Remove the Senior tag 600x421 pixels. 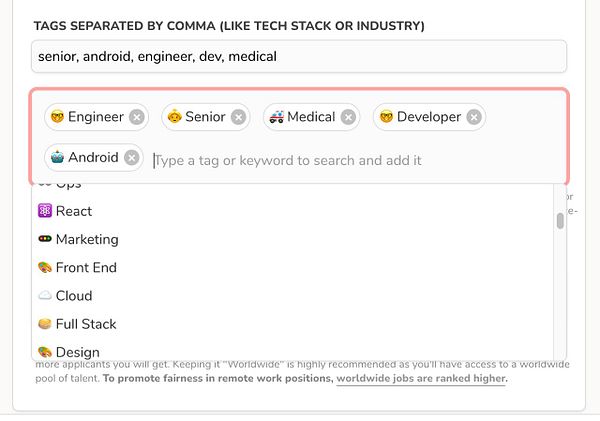pyautogui.click(x=238, y=117)
